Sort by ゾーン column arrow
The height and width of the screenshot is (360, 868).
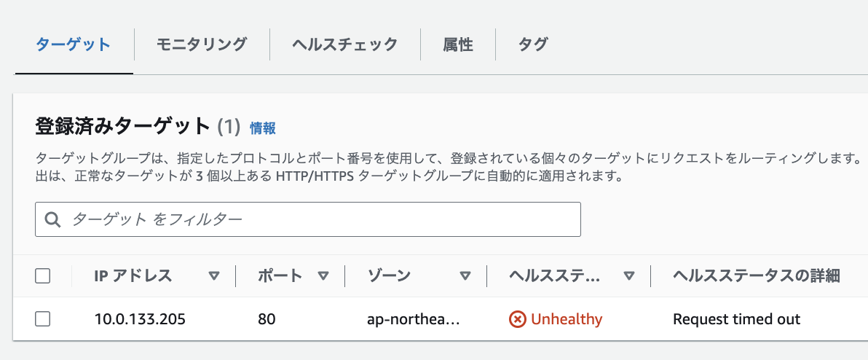pos(465,275)
